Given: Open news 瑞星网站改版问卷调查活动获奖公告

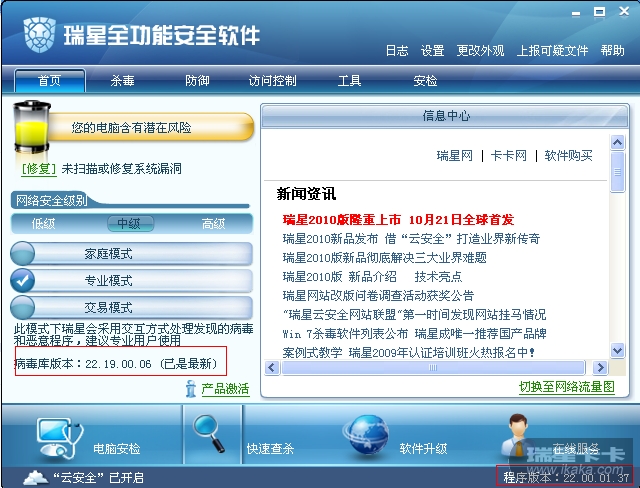Looking at the screenshot, I should tap(378, 295).
